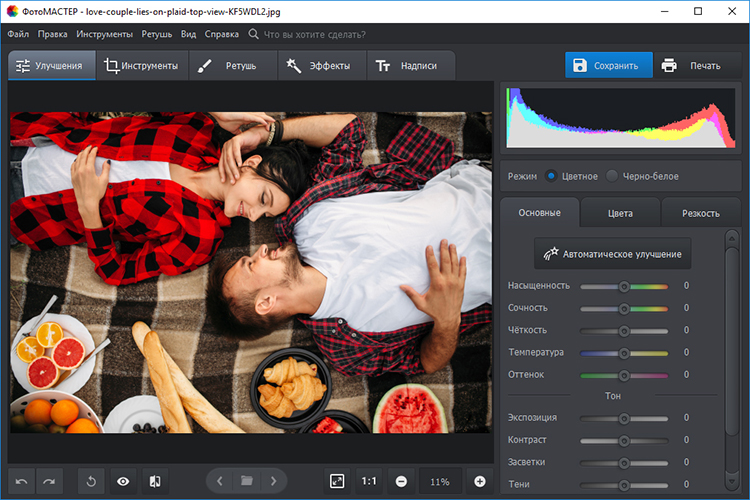The height and width of the screenshot is (500, 750).
Task: Zoom in with the plus icon
Action: point(479,481)
